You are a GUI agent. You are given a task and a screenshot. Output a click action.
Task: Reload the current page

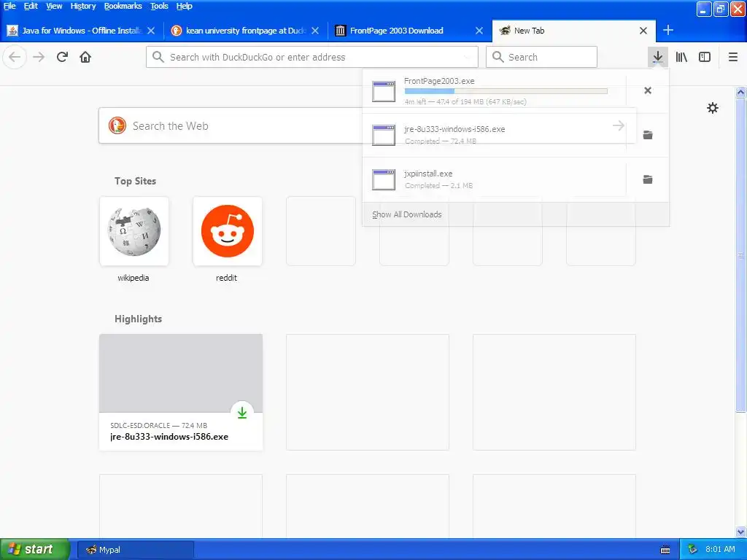coord(62,57)
